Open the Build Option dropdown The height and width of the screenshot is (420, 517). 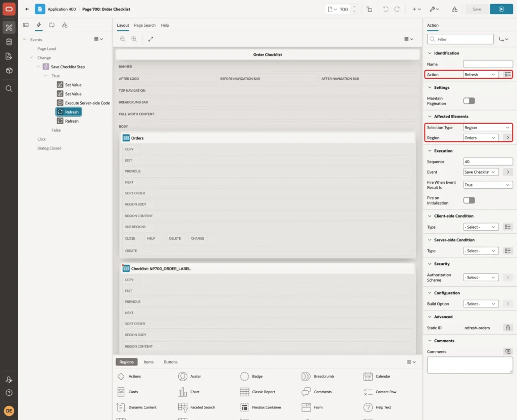tap(481, 303)
